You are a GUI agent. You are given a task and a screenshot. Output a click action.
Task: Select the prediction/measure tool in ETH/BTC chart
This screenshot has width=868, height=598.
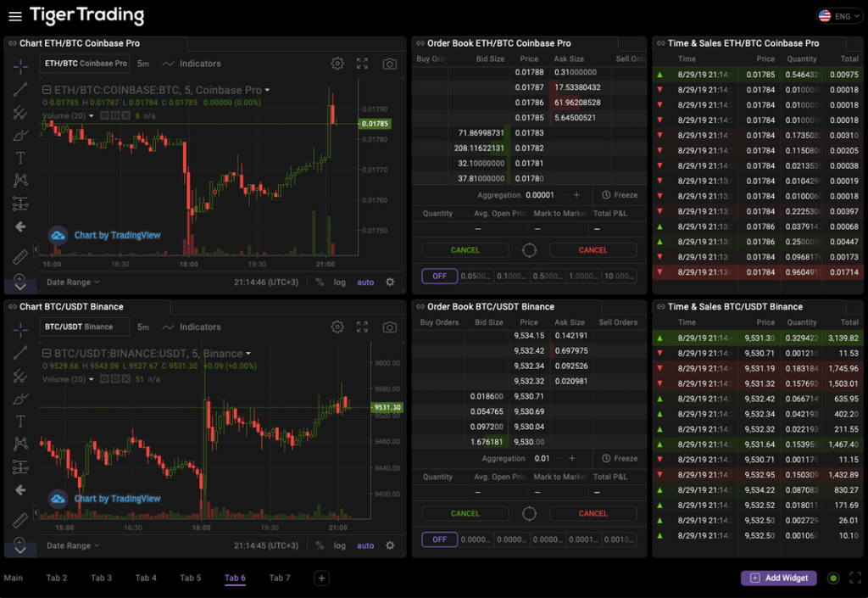pos(20,204)
